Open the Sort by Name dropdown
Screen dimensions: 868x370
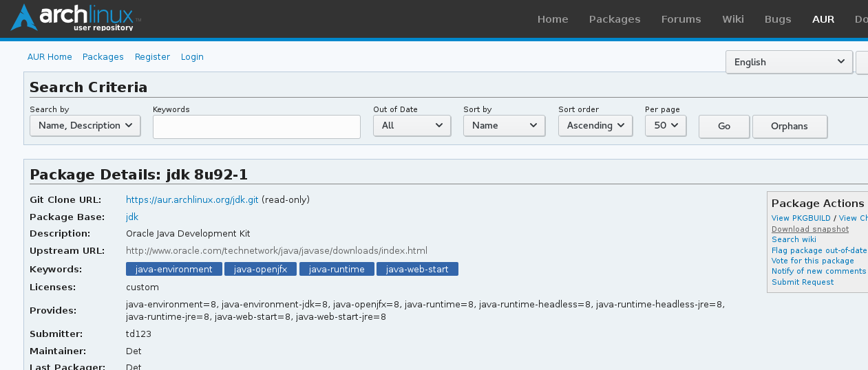coord(504,125)
